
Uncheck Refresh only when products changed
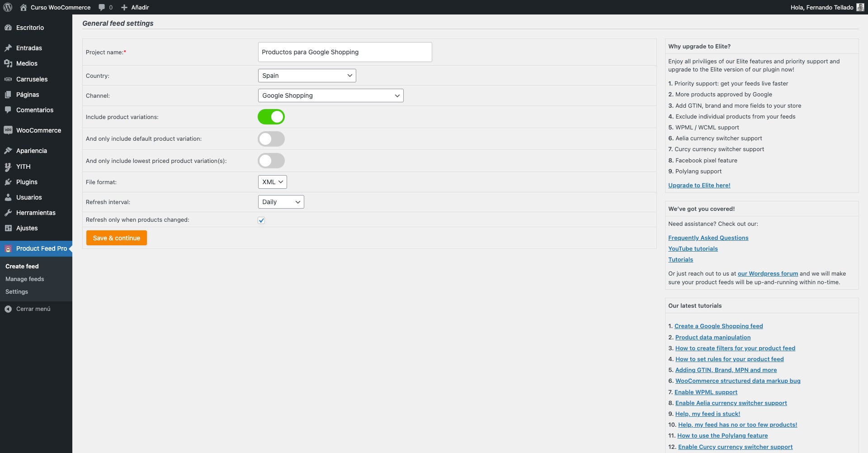[x=261, y=220]
